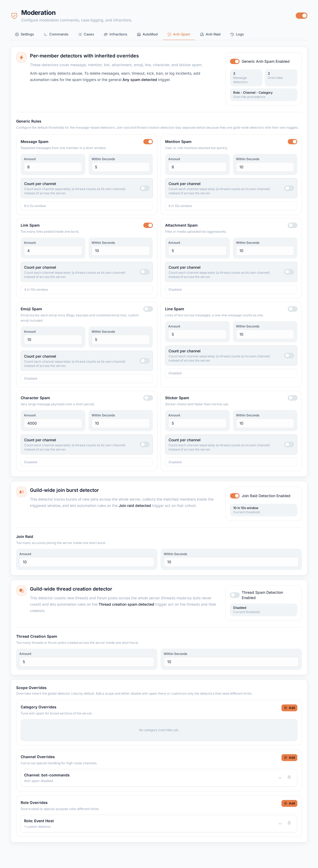Viewport: 318px width, 868px height.
Task: Click Character Spam Amount field showing 4000
Action: [x=53, y=423]
